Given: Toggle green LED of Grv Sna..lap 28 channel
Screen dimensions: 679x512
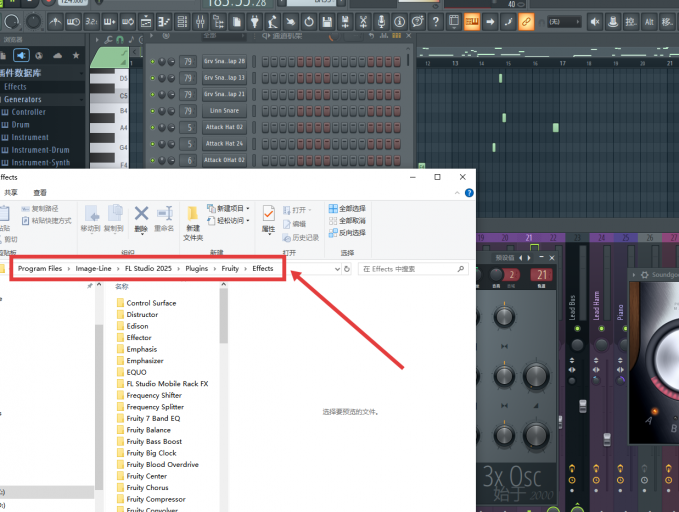Looking at the screenshot, I should point(152,62).
